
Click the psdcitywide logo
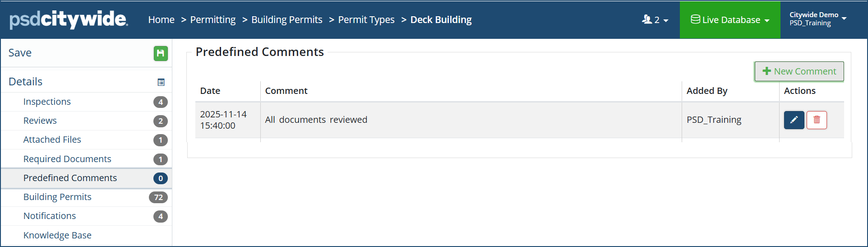(69, 20)
